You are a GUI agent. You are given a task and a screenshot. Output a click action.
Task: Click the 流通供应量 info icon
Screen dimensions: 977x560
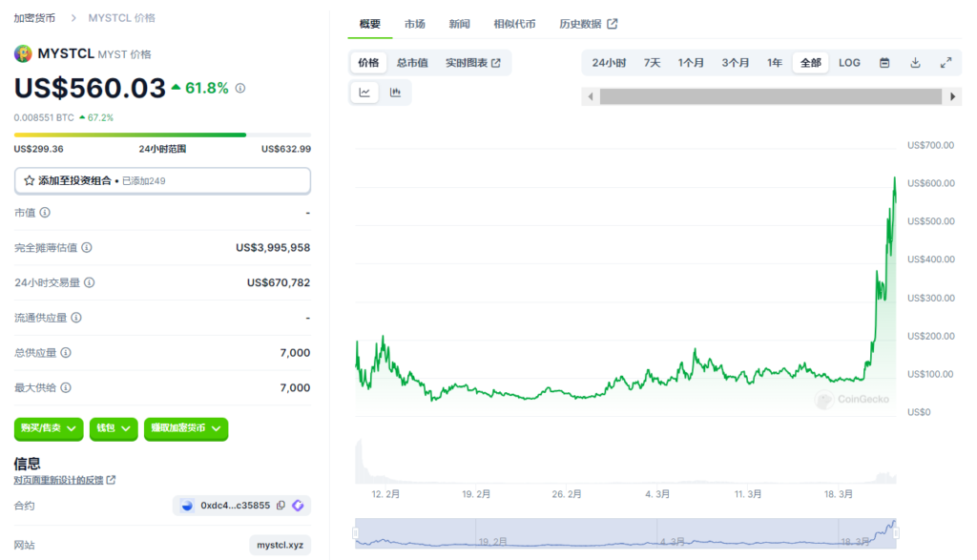(76, 318)
